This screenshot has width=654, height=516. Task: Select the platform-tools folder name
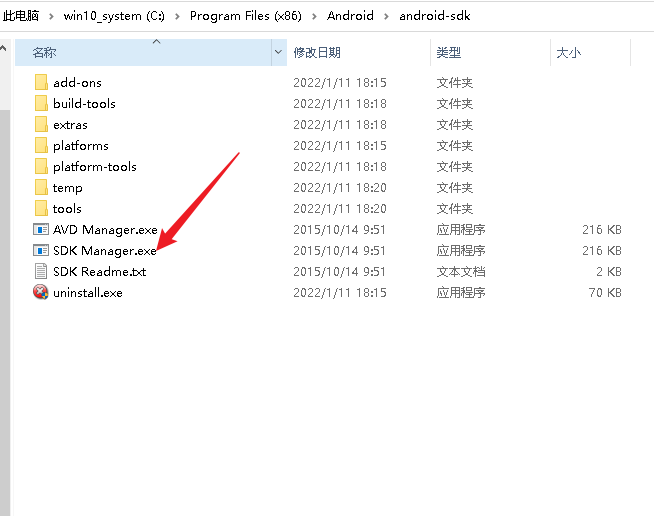[x=95, y=166]
